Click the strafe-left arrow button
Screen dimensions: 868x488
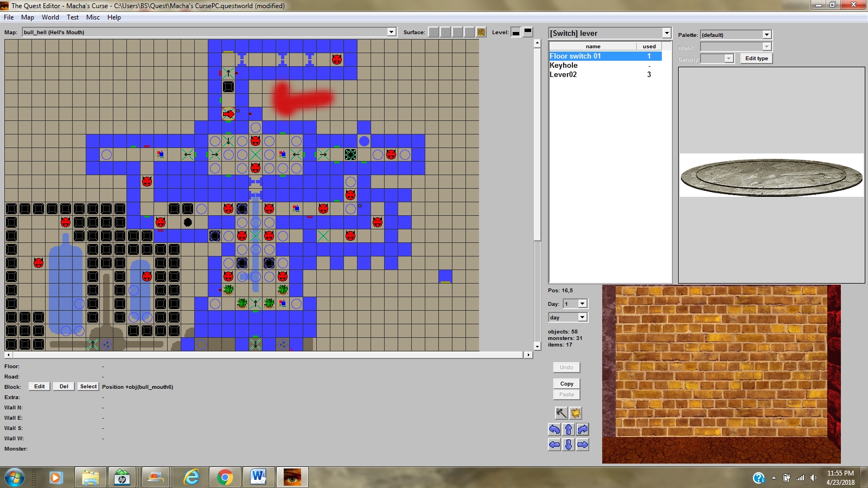[x=554, y=445]
